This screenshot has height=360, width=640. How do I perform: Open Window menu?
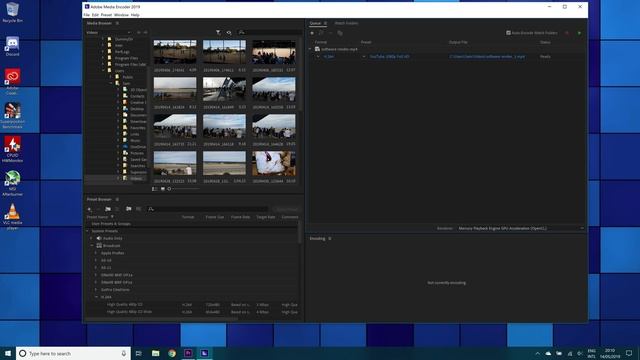(x=121, y=15)
